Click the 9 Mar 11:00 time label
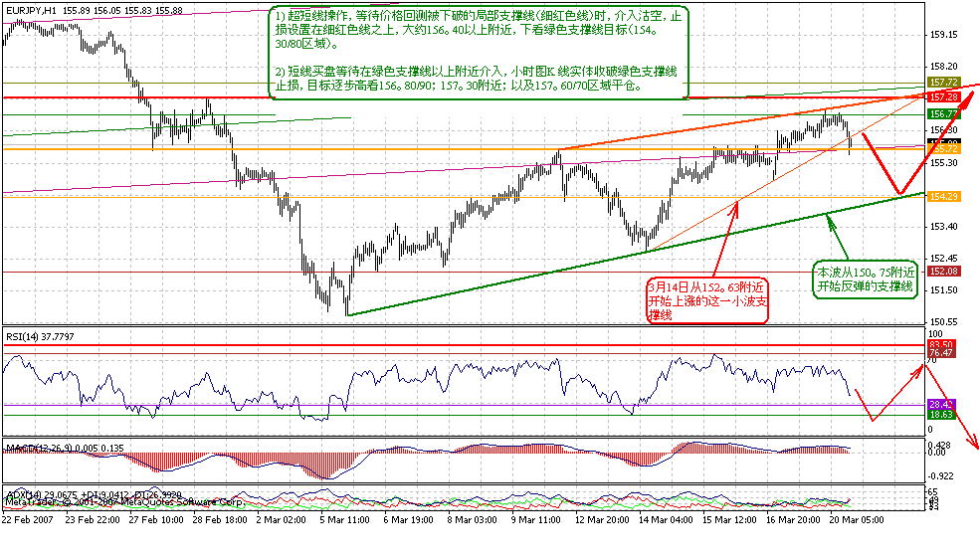Image resolution: width=980 pixels, height=560 pixels. (x=535, y=520)
